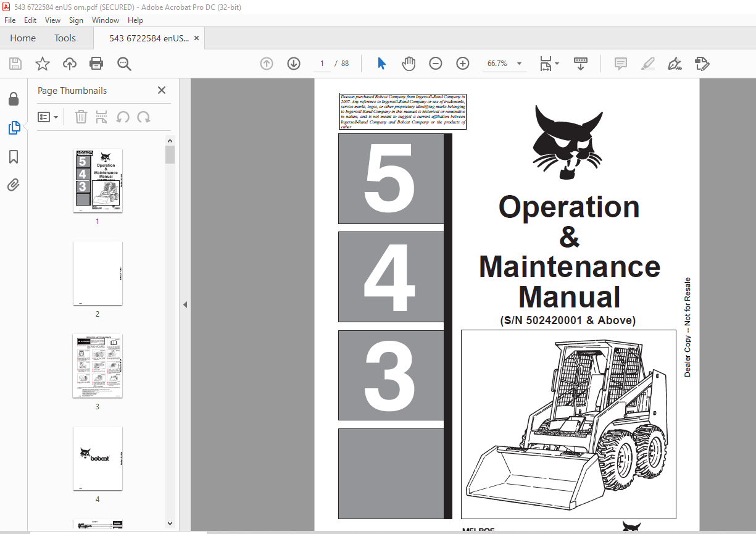This screenshot has height=534, width=756.
Task: Add a sticky note comment
Action: point(621,64)
